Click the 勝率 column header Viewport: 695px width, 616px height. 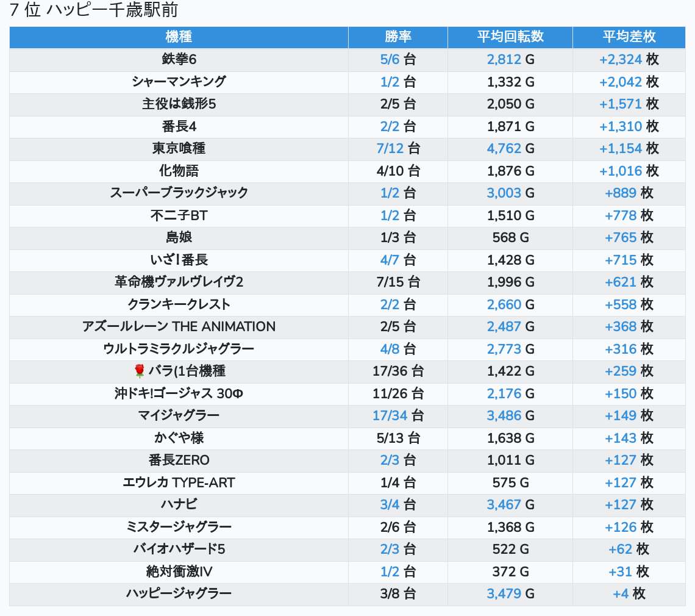[x=397, y=37]
